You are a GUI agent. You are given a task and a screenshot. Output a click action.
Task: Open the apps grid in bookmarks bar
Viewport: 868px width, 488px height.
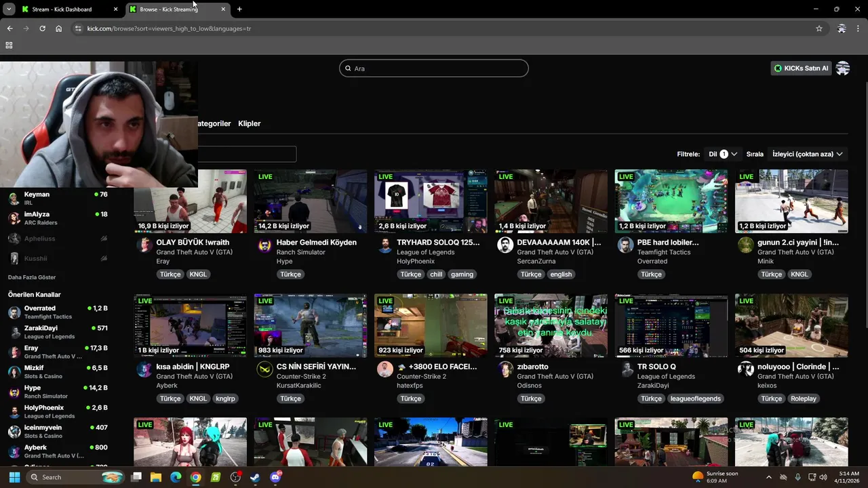[x=9, y=45]
